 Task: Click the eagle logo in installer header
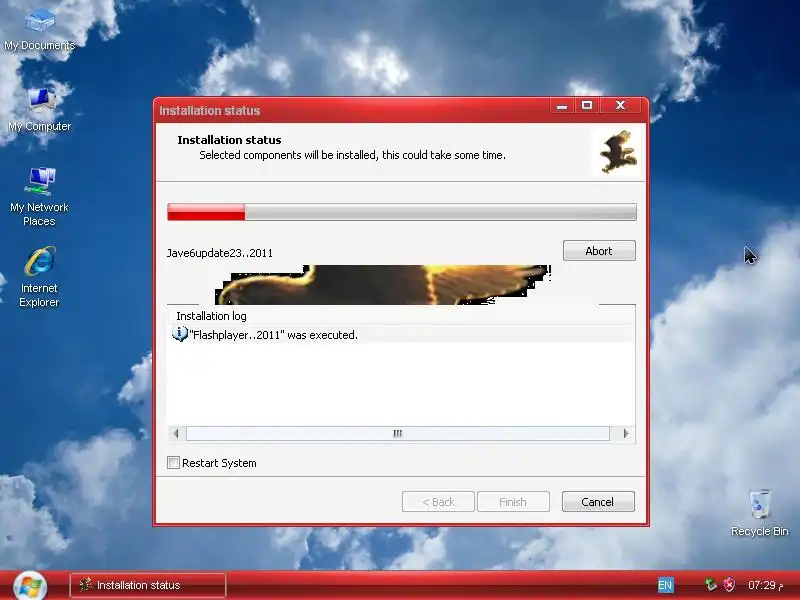point(618,152)
